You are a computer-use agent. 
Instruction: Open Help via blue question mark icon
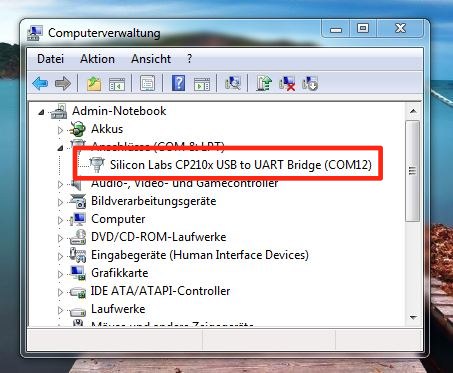pyautogui.click(x=179, y=83)
